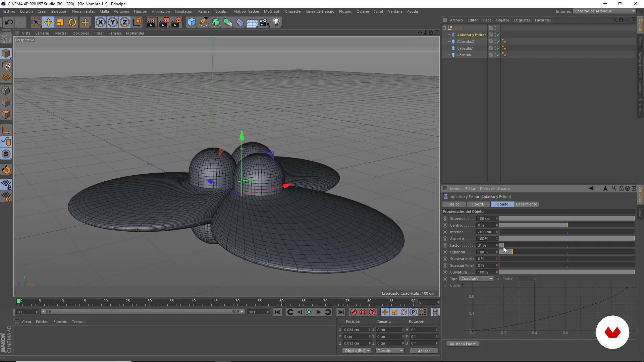Switch to the Decaimiento tab

(526, 204)
